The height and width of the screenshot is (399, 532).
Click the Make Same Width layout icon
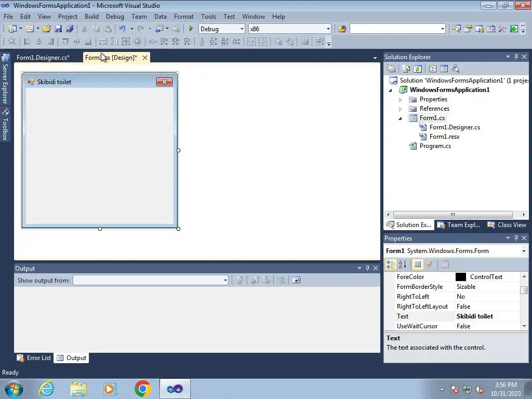(103, 42)
